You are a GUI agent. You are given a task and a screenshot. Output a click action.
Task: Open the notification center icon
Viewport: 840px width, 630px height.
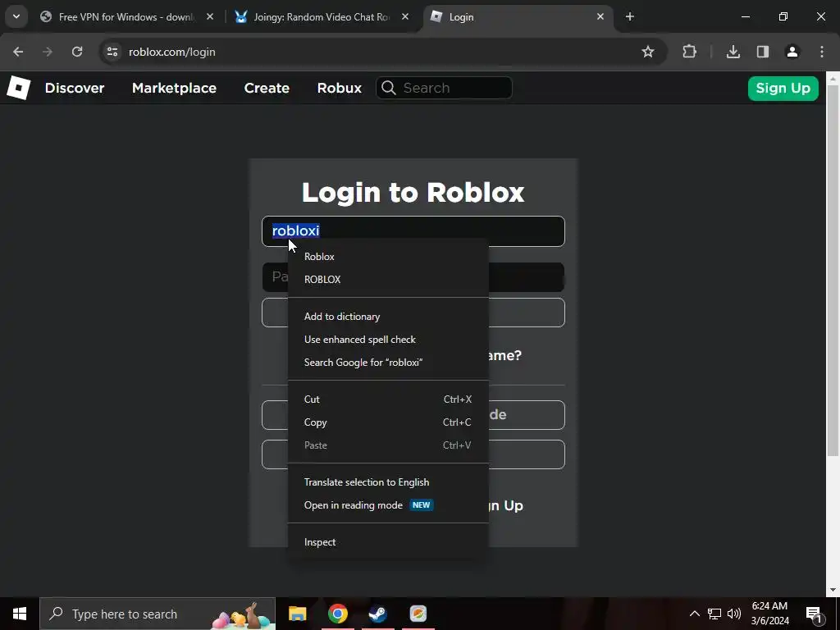click(x=814, y=614)
